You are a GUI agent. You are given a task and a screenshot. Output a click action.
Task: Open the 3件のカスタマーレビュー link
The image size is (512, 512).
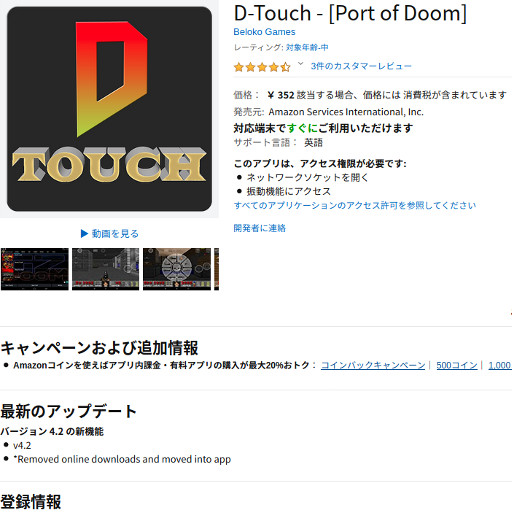361,66
